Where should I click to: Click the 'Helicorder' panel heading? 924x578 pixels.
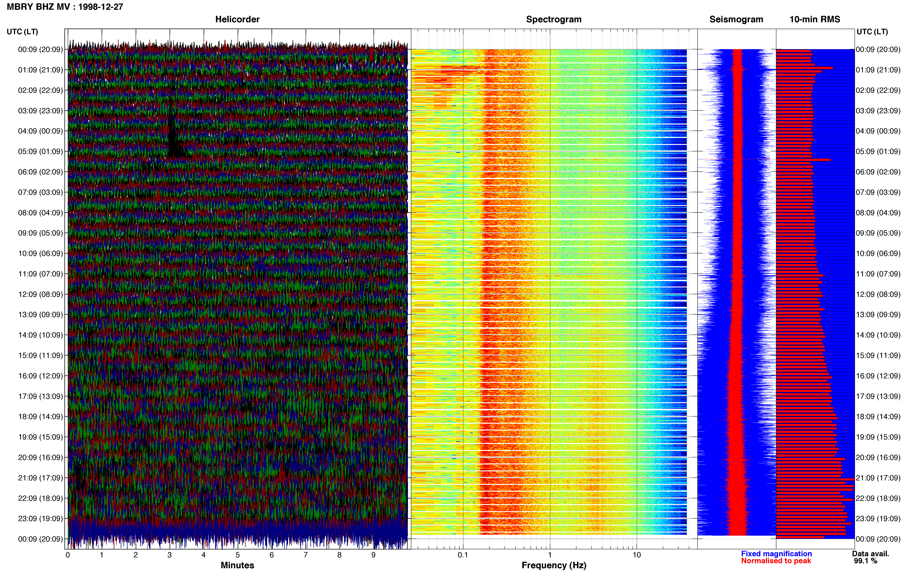point(237,20)
